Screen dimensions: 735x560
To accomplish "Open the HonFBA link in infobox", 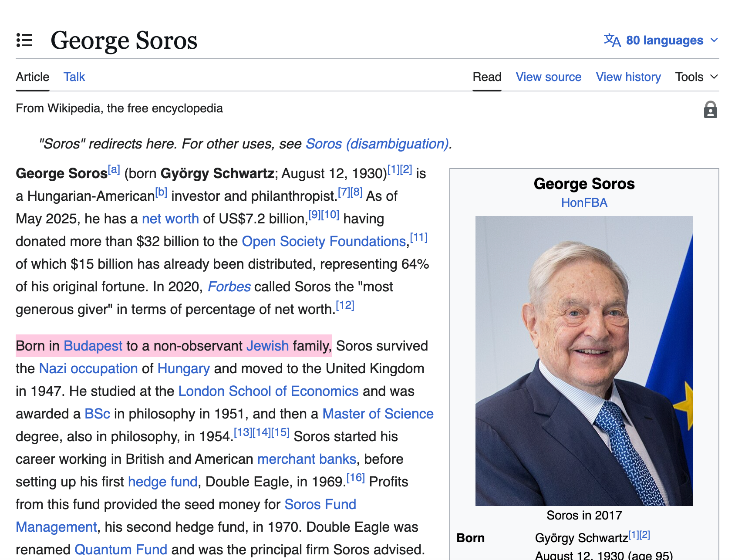I will point(584,202).
